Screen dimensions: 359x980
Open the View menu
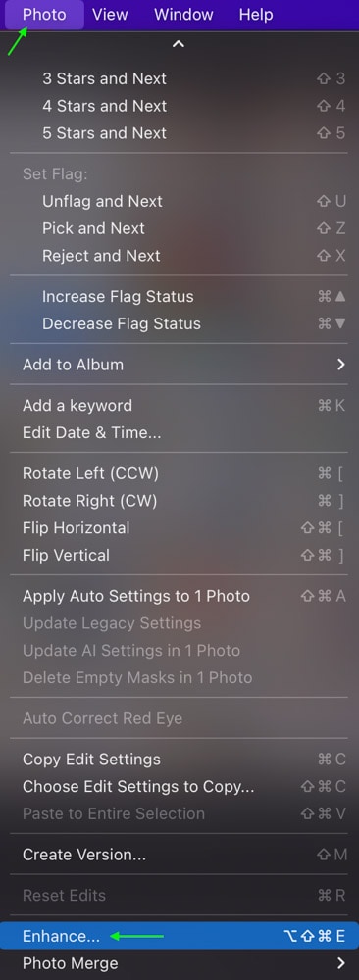point(110,15)
